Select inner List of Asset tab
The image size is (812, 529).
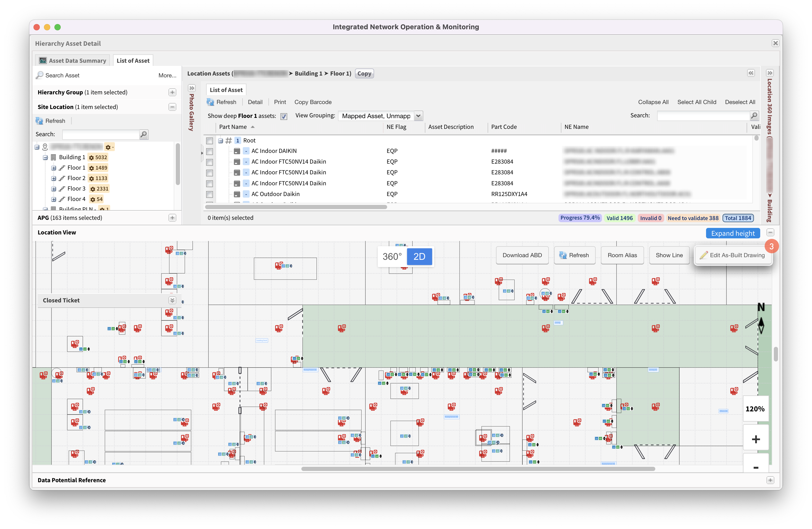(226, 90)
